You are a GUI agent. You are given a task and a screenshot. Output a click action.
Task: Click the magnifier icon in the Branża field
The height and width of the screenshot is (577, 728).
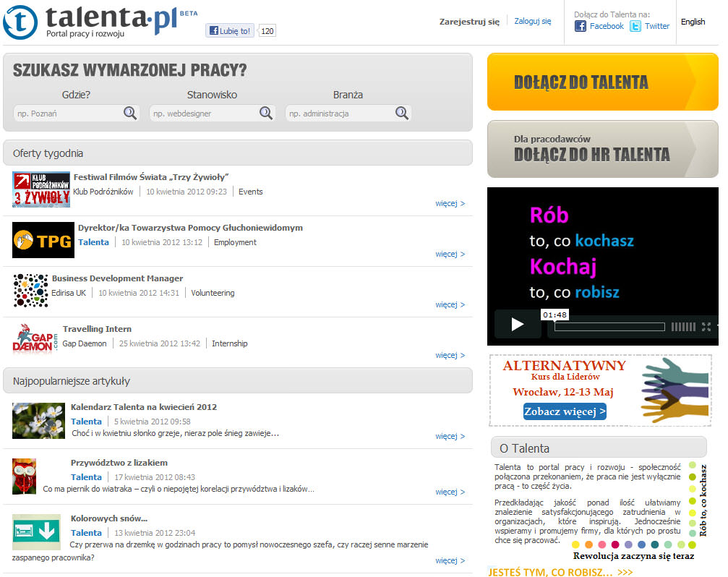click(402, 113)
